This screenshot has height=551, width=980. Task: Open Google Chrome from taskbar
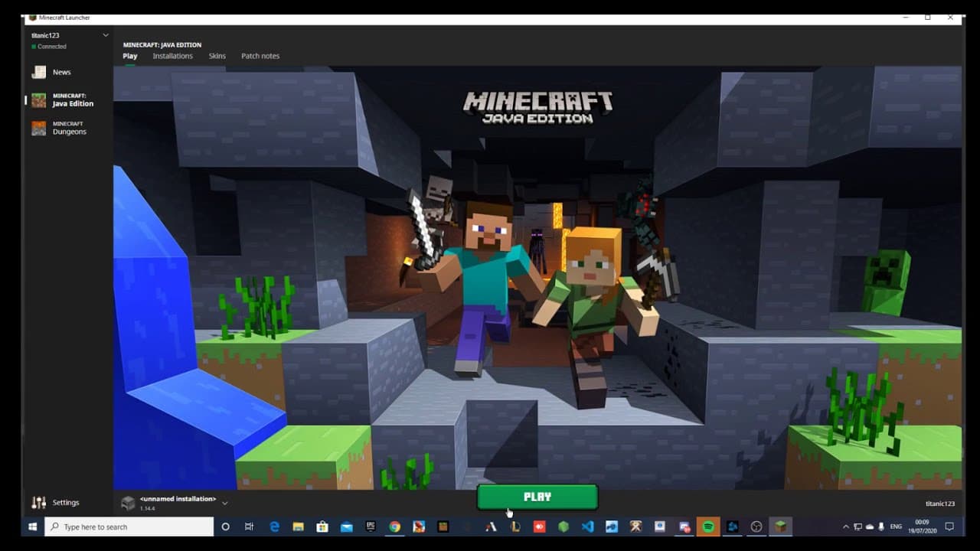pos(395,527)
